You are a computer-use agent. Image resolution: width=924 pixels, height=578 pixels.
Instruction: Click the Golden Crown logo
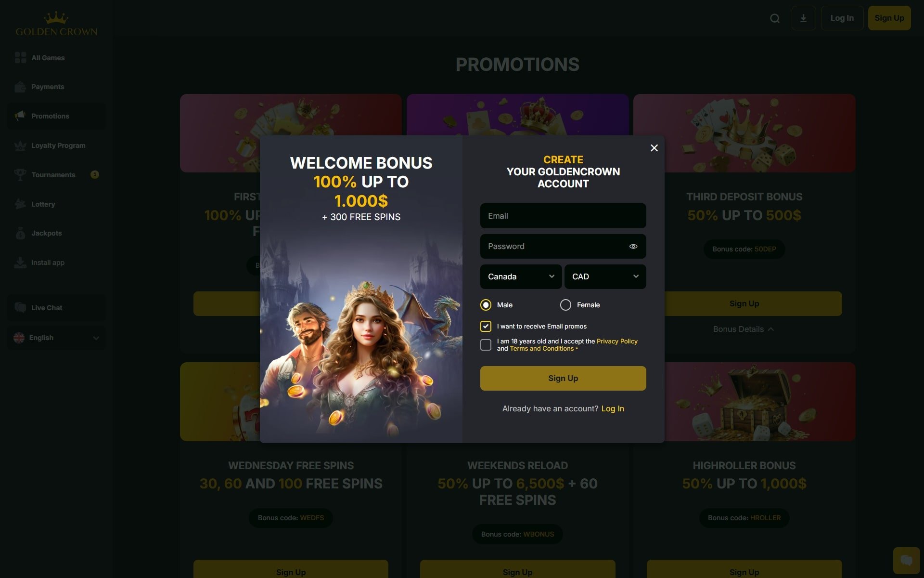(x=56, y=24)
